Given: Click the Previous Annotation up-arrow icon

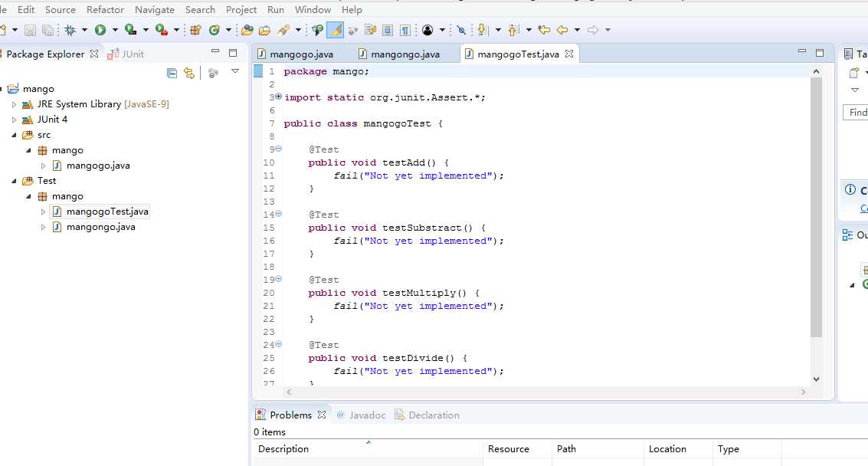Looking at the screenshot, I should click(513, 30).
